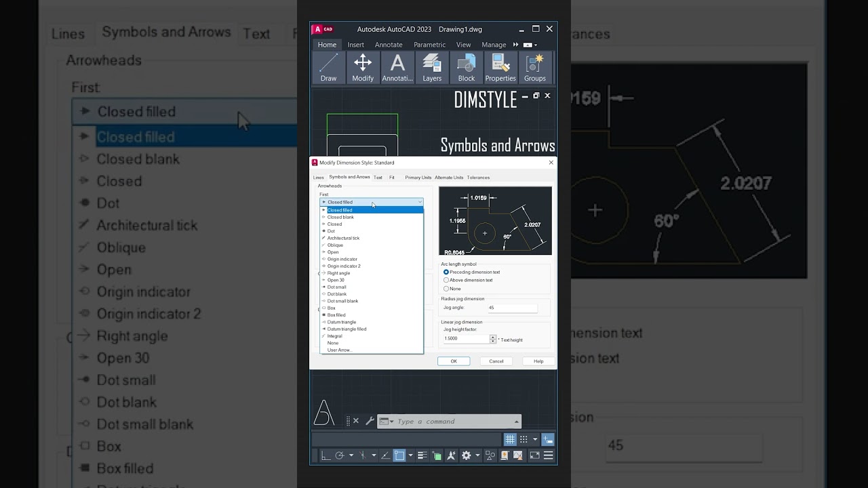
Task: Click annotation scale icon in status bar
Action: [x=452, y=455]
